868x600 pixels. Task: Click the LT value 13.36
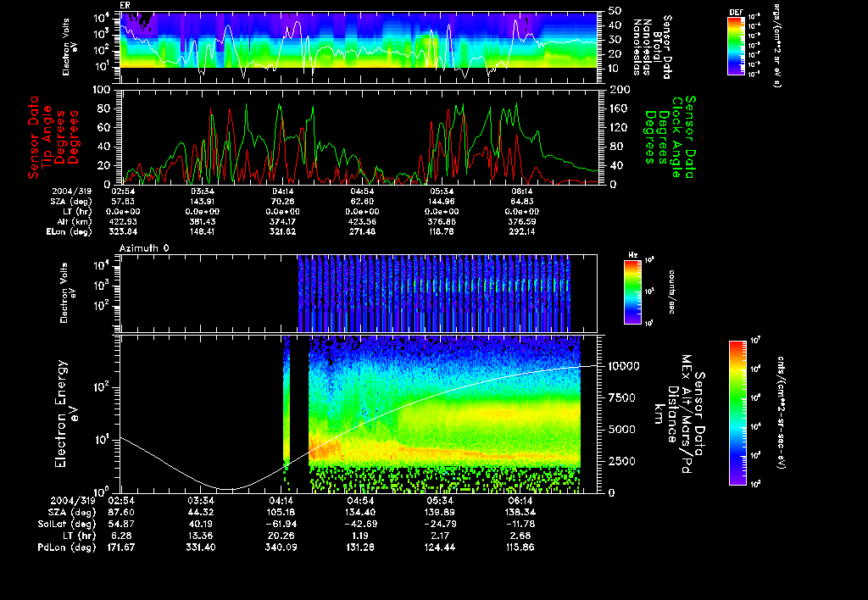point(203,536)
